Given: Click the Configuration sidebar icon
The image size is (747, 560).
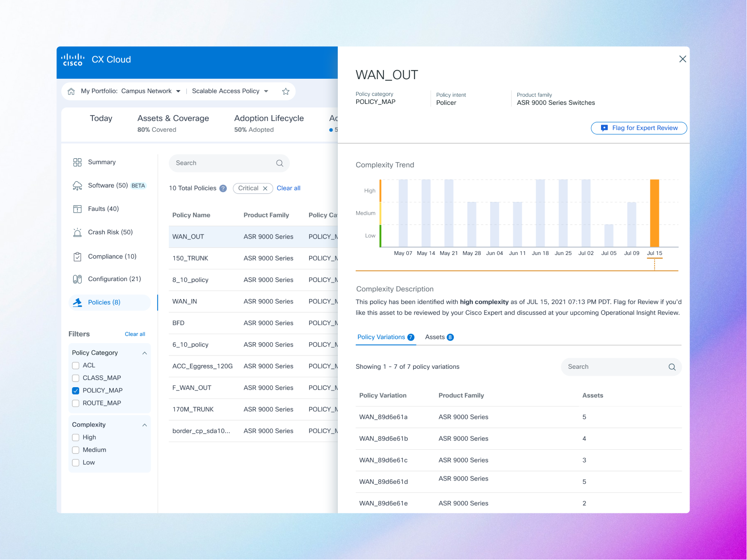Looking at the screenshot, I should (x=77, y=279).
